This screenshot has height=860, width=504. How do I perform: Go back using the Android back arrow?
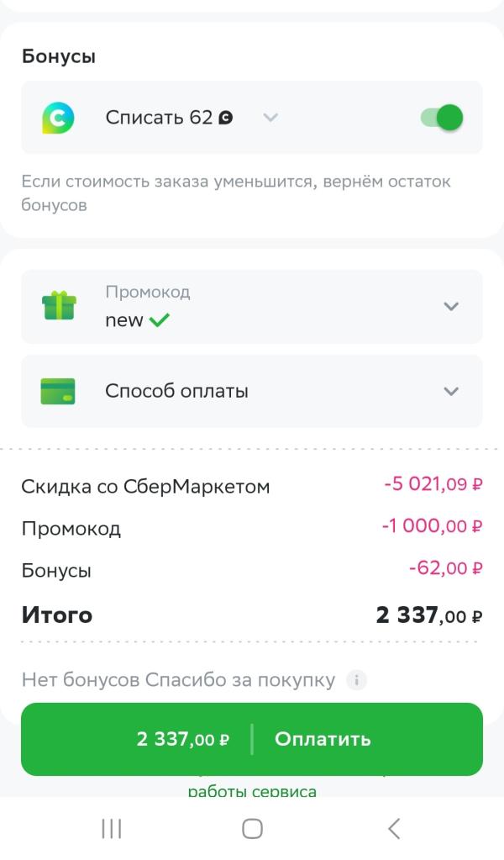click(x=394, y=829)
